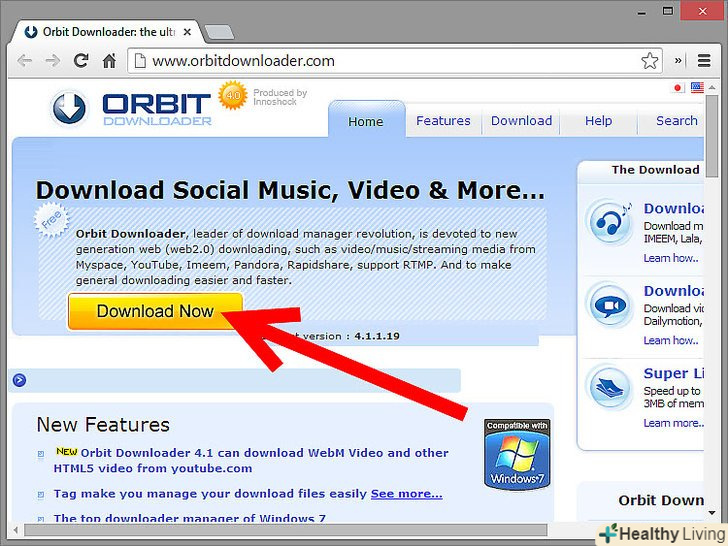The width and height of the screenshot is (728, 546).
Task: Open the Home navigation tab
Action: [x=366, y=122]
